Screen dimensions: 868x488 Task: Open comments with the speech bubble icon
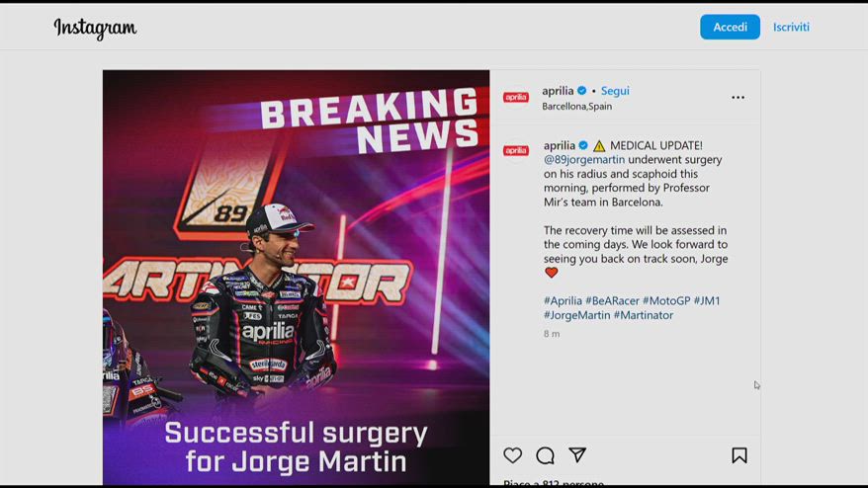point(546,455)
